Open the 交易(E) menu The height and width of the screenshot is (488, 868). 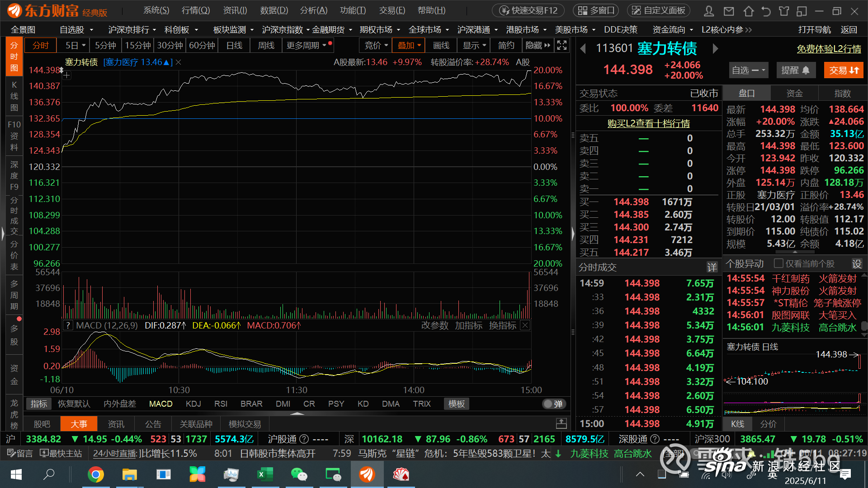coord(392,10)
